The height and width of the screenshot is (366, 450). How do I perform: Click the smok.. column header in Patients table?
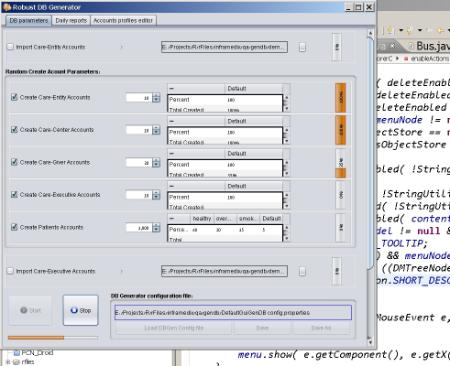click(248, 218)
